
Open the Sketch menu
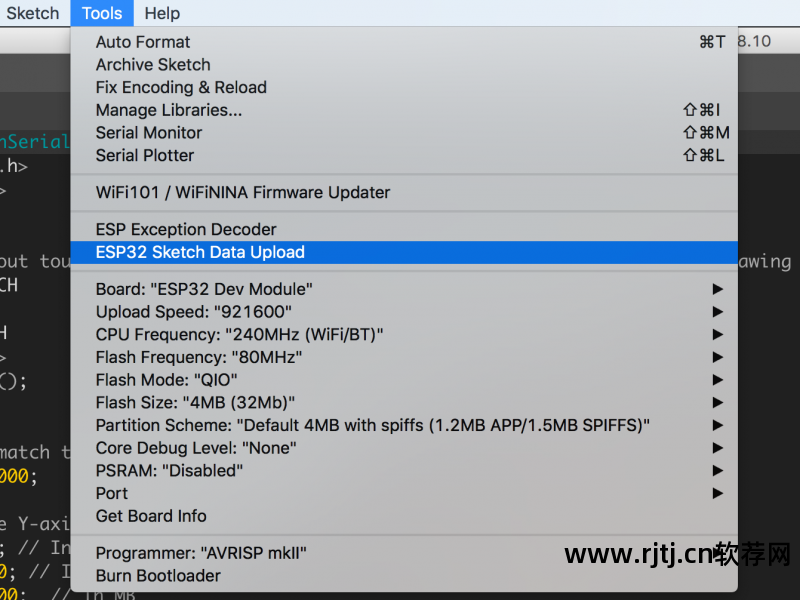point(33,13)
